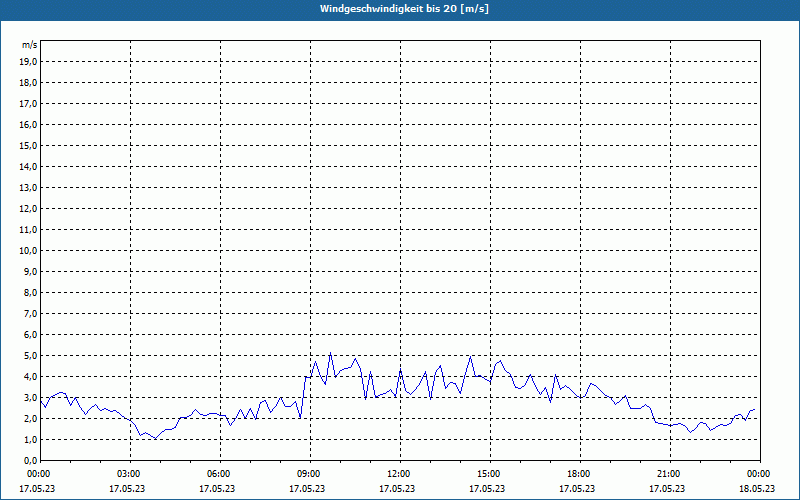800x500 pixels.
Task: Click the 17.05.23 date under 03:00
Action: tap(127, 488)
